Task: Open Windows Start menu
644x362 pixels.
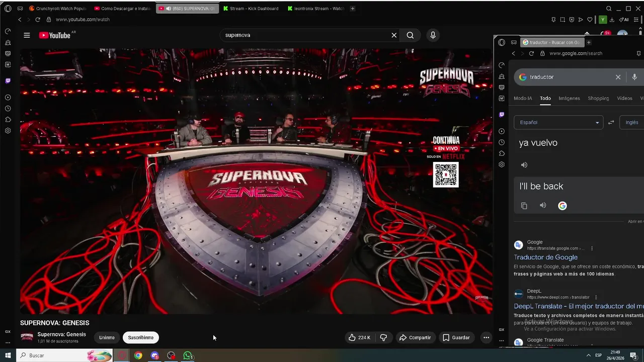Action: (8, 355)
